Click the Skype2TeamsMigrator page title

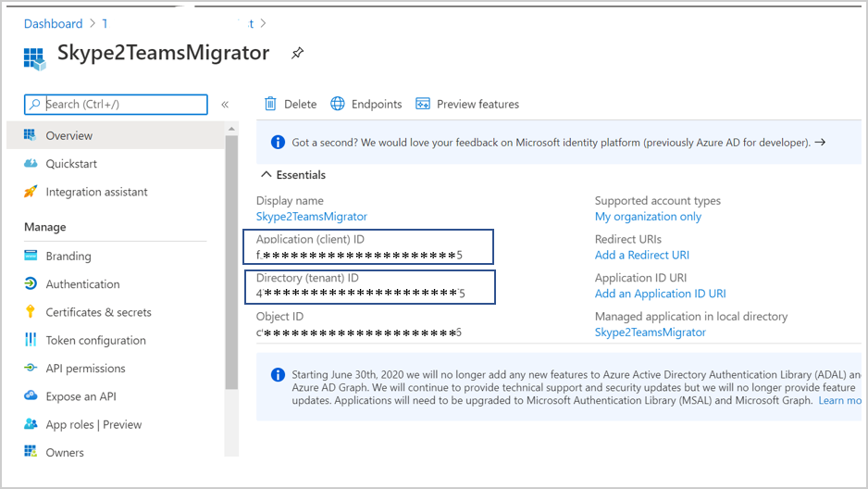click(x=163, y=53)
